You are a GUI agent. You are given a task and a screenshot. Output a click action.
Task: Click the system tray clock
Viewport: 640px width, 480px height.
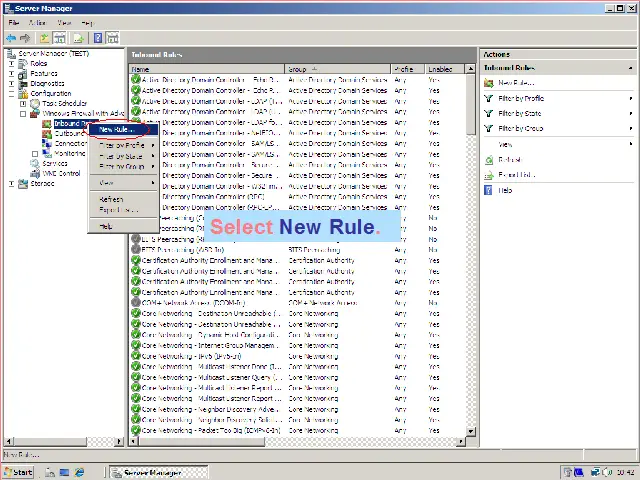(x=625, y=473)
